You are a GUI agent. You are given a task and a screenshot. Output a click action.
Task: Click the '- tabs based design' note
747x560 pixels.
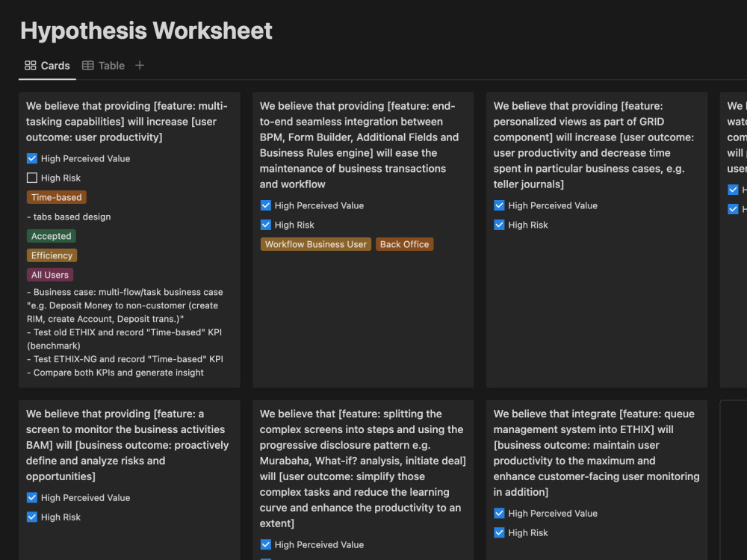pyautogui.click(x=69, y=217)
